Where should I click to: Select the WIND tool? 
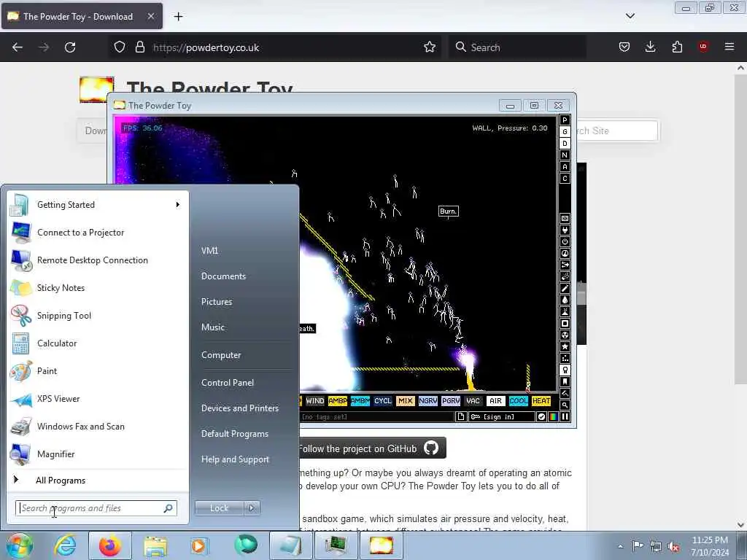pyautogui.click(x=315, y=401)
